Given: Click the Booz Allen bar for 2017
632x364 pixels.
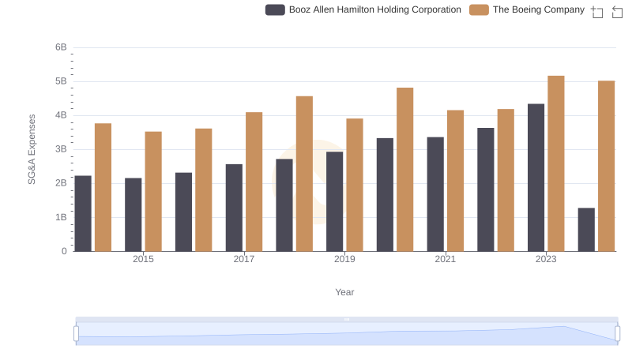Looking at the screenshot, I should coord(234,208).
